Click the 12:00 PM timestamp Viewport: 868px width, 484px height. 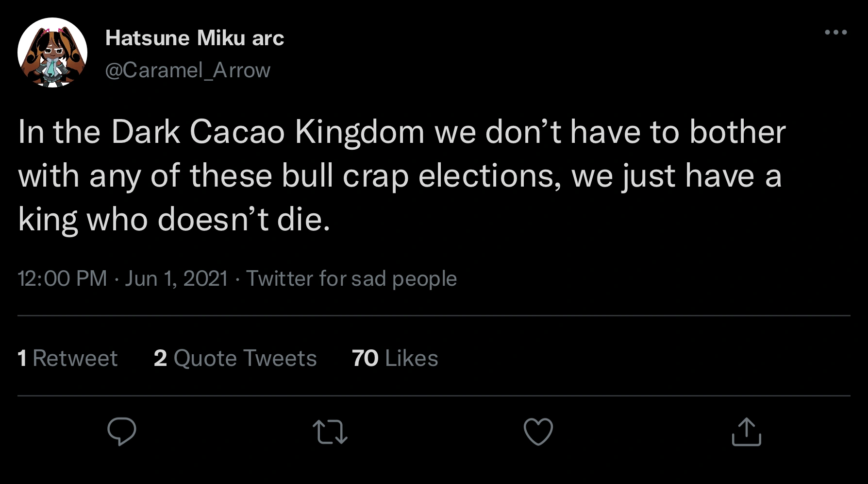tap(62, 279)
